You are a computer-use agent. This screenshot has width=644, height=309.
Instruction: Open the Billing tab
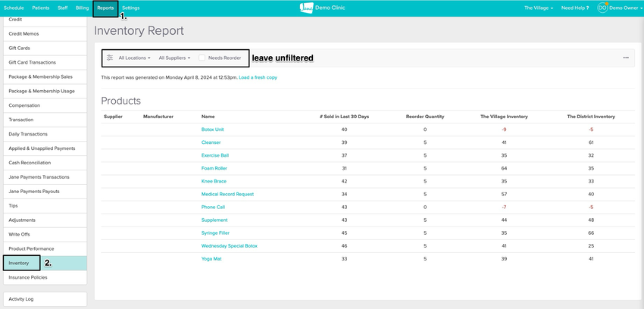click(82, 8)
